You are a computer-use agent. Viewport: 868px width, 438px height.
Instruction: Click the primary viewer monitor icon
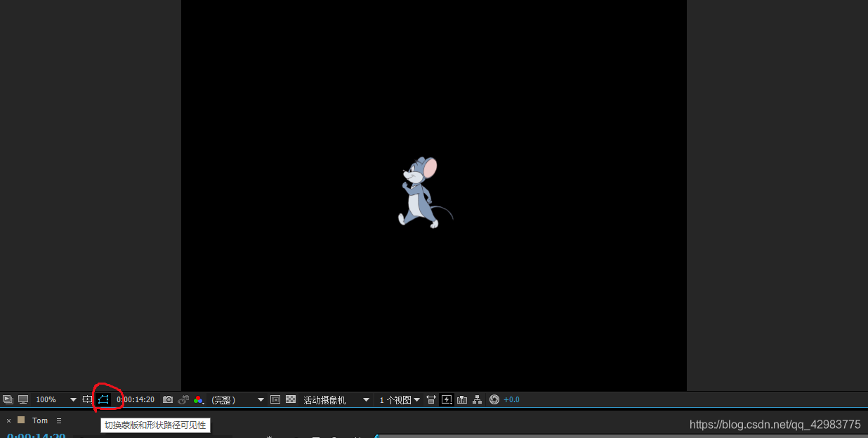click(x=23, y=399)
